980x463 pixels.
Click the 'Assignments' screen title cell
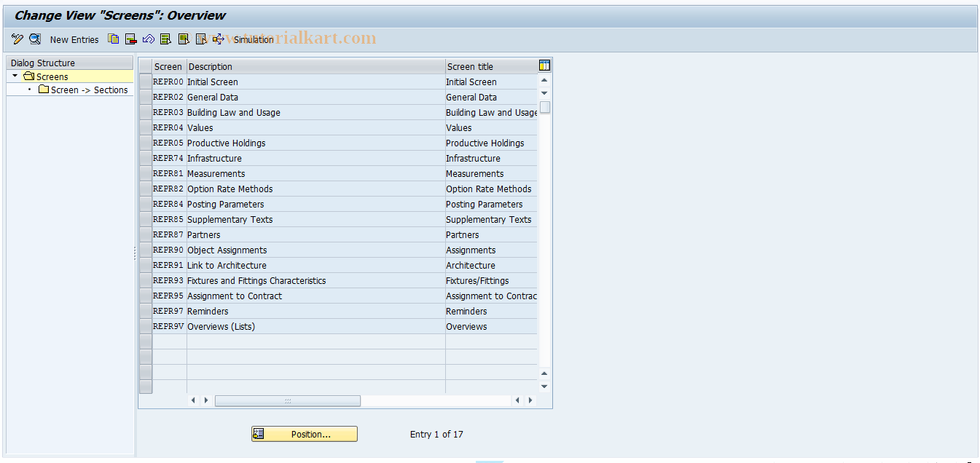coord(491,250)
